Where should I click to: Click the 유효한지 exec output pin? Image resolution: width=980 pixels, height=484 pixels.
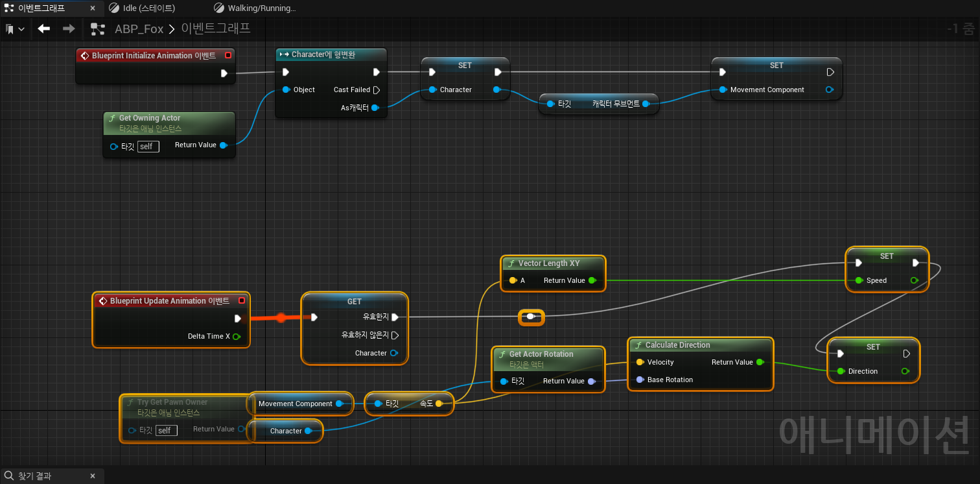395,317
